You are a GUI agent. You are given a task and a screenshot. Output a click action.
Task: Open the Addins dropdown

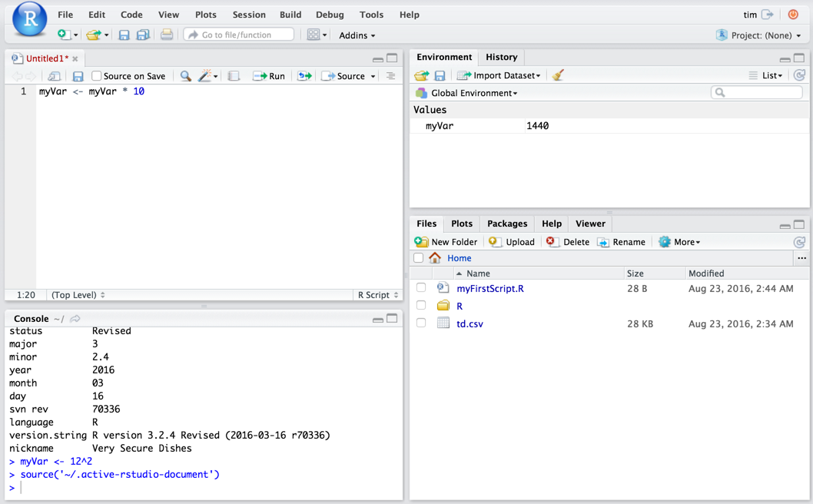357,35
